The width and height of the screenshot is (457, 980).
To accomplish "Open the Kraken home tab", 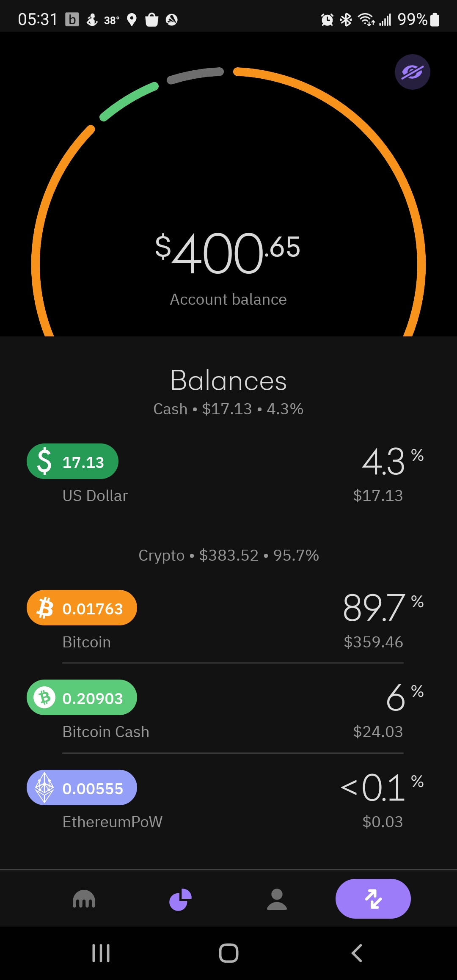I will tap(84, 899).
